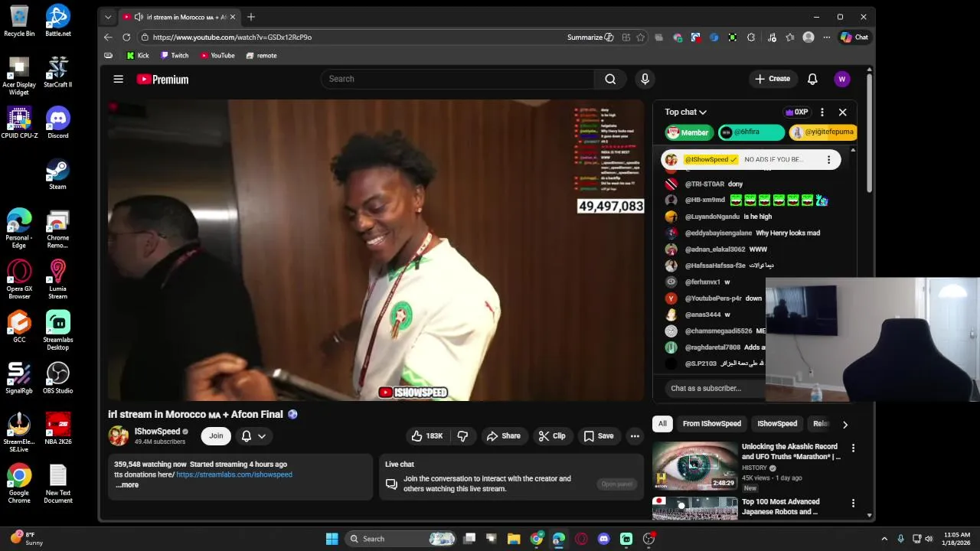This screenshot has width=980, height=551.
Task: Open options on the IShowSpeed pinned message
Action: tap(828, 159)
